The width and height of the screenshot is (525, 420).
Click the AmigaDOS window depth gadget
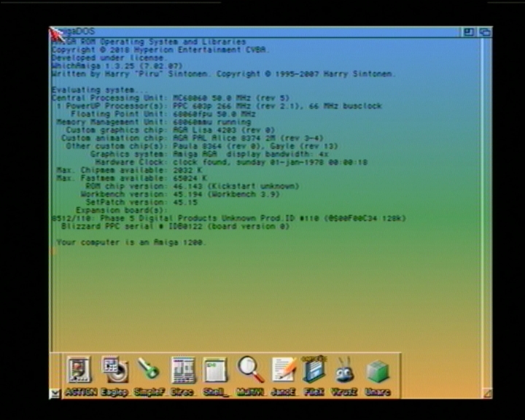click(484, 32)
